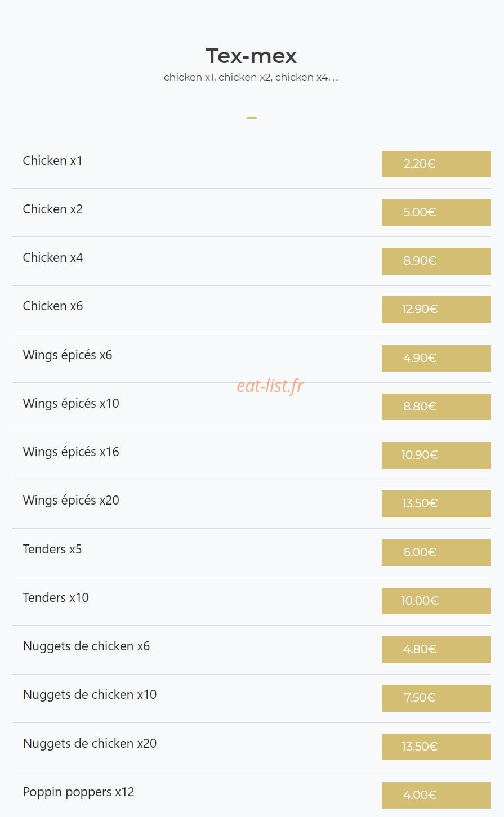The height and width of the screenshot is (817, 504).
Task: Open the eat-list.fr watermark link
Action: 270,386
